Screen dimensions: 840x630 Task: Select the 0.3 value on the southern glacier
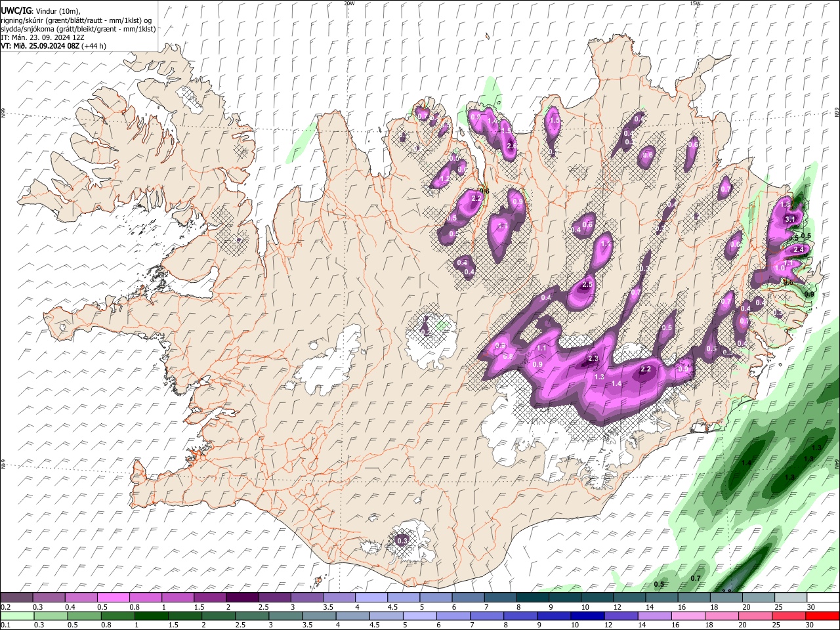(403, 541)
